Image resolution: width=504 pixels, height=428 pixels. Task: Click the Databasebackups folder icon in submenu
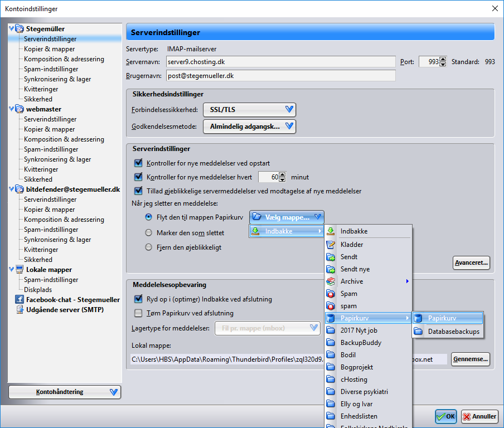[418, 331]
